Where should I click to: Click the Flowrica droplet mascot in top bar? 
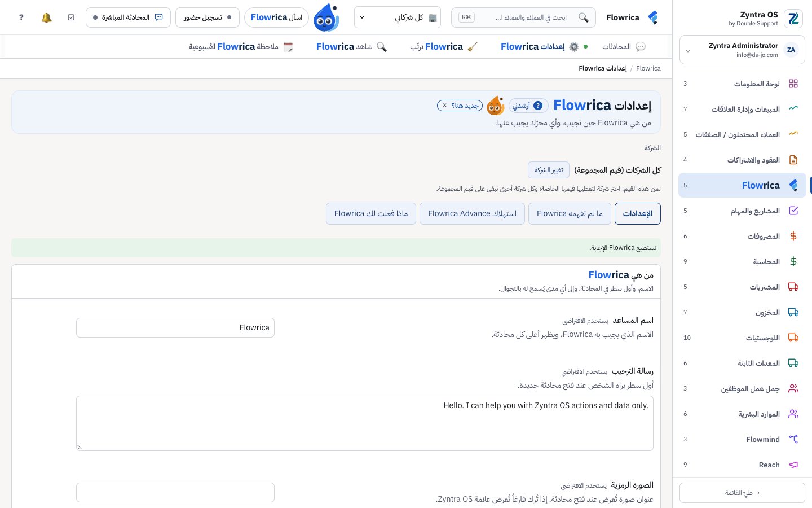tap(326, 17)
